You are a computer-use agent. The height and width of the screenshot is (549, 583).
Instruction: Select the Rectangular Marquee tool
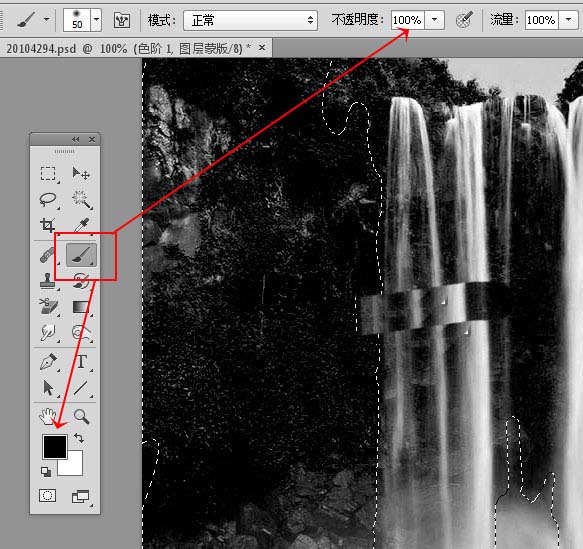[x=48, y=174]
